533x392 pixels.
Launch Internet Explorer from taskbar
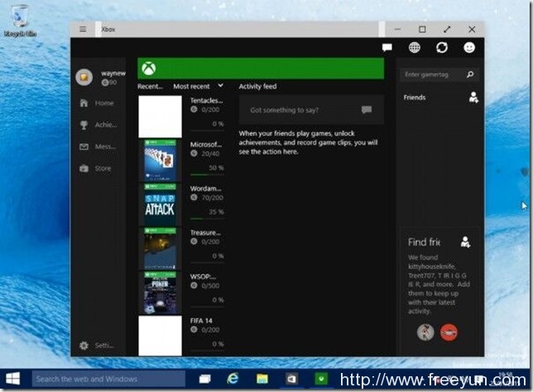click(233, 379)
